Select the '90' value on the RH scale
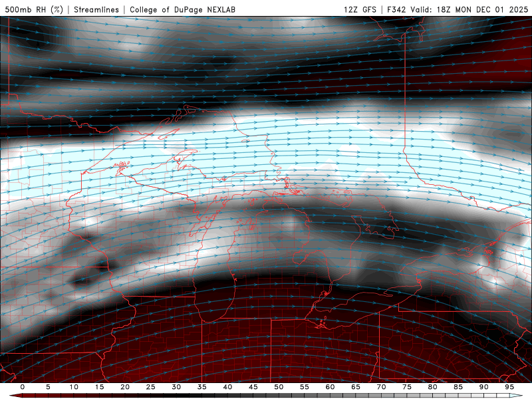 click(483, 387)
